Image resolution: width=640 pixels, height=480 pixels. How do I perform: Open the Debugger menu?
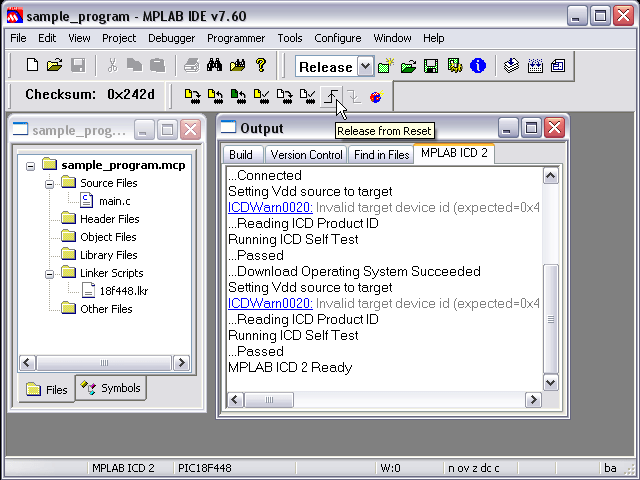click(x=171, y=38)
